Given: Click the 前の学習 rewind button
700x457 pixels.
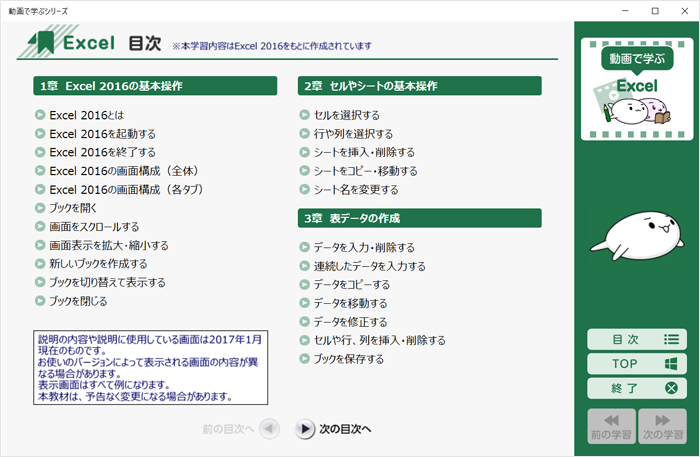Looking at the screenshot, I should pyautogui.click(x=611, y=426).
